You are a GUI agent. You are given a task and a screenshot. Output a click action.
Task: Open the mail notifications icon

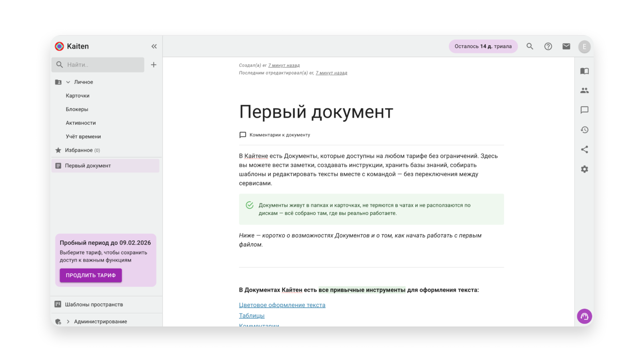(x=566, y=46)
